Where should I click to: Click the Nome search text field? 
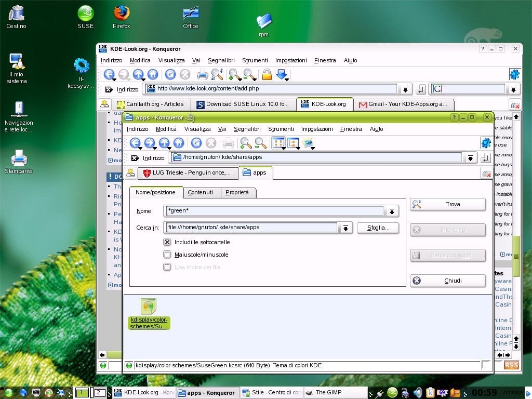275,211
